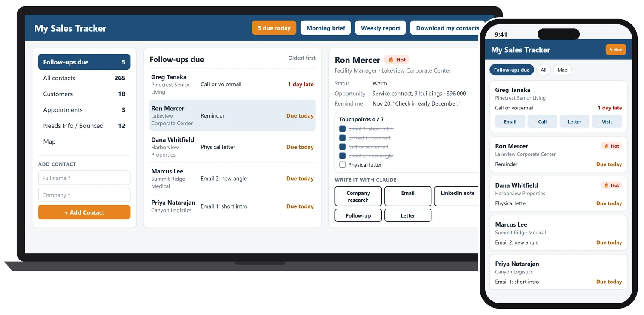Click the 'Touchpoints 4 / 7' heading
Viewport: 644px width, 315px height.
pos(361,119)
